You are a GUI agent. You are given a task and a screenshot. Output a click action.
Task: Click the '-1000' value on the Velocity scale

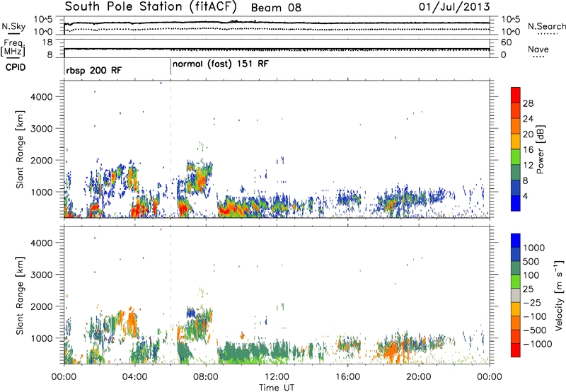tap(537, 344)
